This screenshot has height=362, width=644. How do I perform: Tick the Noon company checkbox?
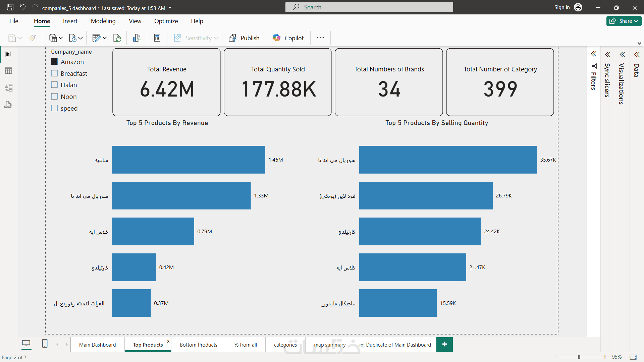(54, 97)
